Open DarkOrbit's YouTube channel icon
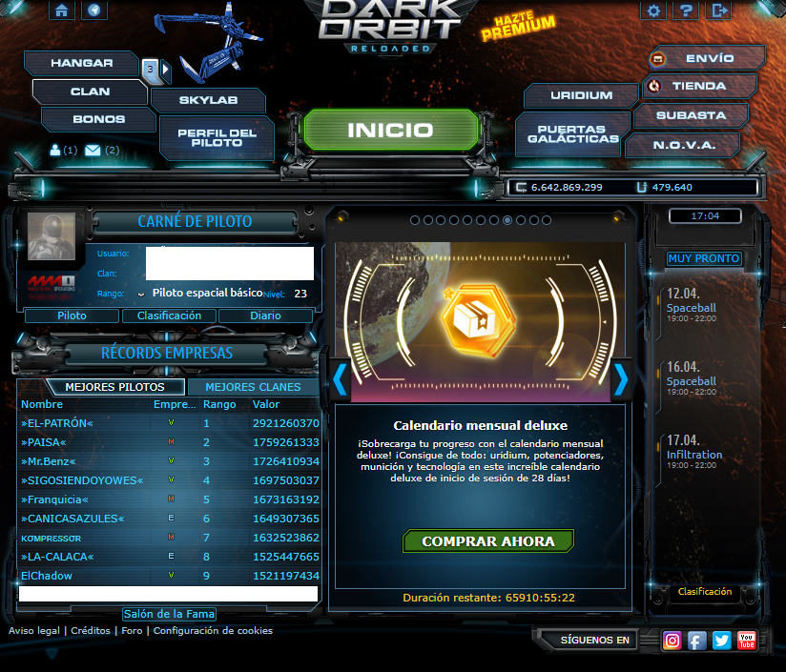 pyautogui.click(x=746, y=640)
